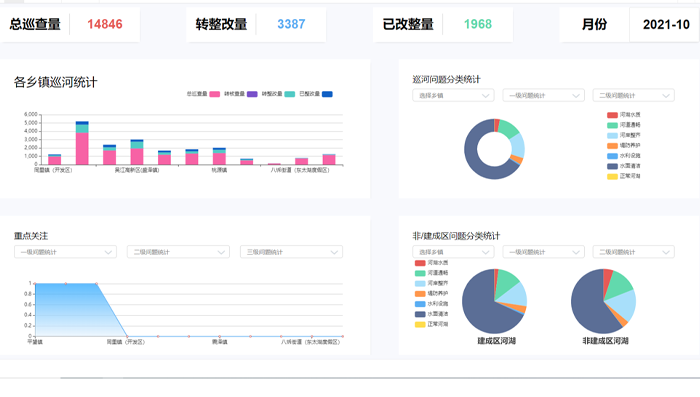700x397 pixels.
Task: Open the 选择乡镇 dropdown under 非/建成区问题分类统计
Action: (453, 252)
